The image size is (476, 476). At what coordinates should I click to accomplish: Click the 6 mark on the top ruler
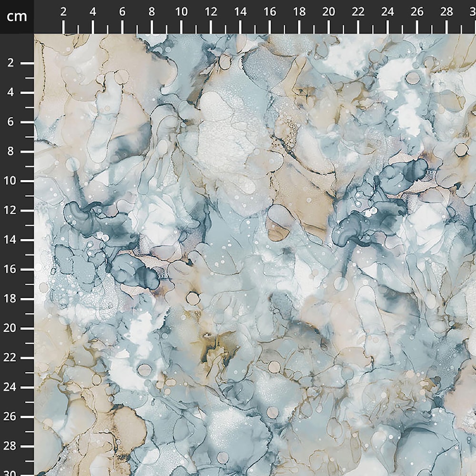click(x=122, y=12)
